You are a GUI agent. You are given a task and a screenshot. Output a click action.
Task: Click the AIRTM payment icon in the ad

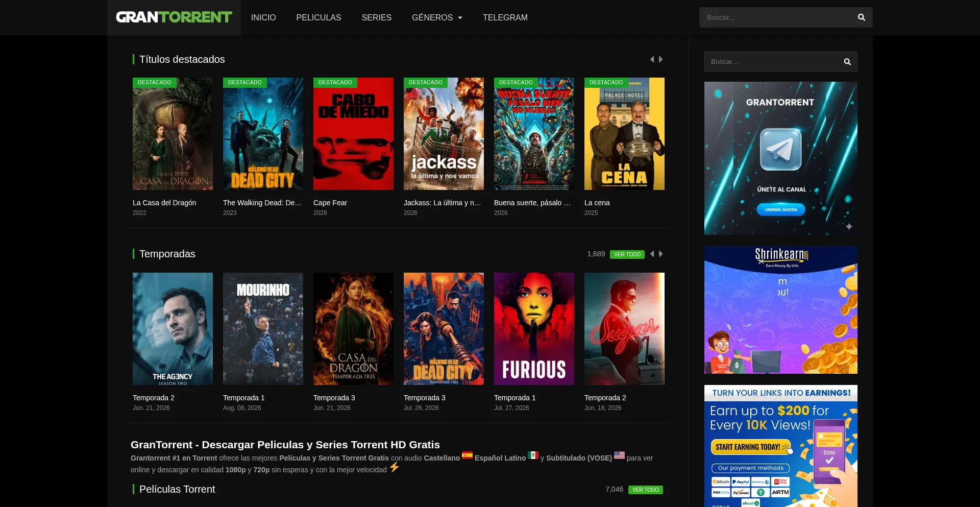[780, 492]
